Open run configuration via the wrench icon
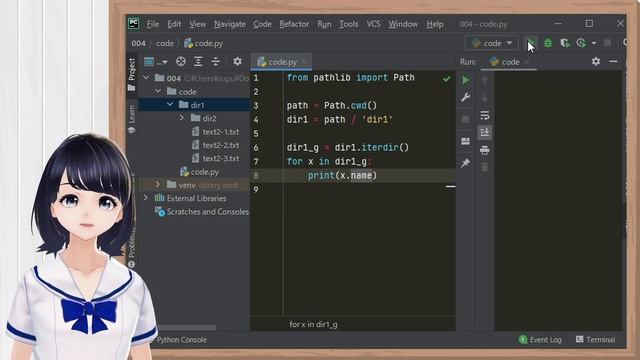The height and width of the screenshot is (360, 640). [x=465, y=97]
